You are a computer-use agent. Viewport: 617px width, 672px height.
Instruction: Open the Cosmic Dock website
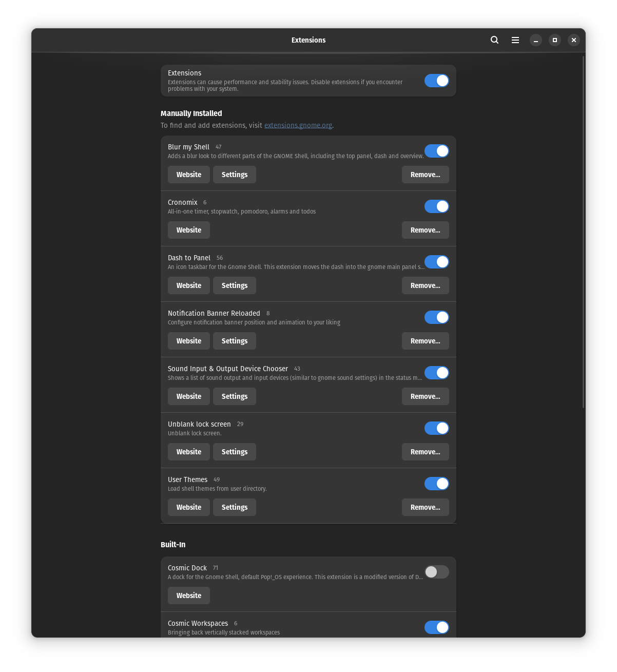(x=188, y=595)
